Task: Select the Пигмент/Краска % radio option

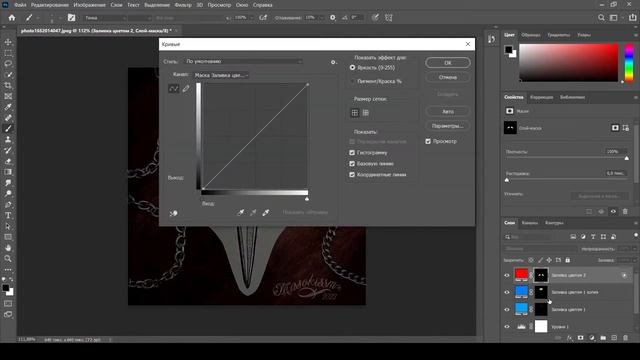Action: pyautogui.click(x=352, y=81)
